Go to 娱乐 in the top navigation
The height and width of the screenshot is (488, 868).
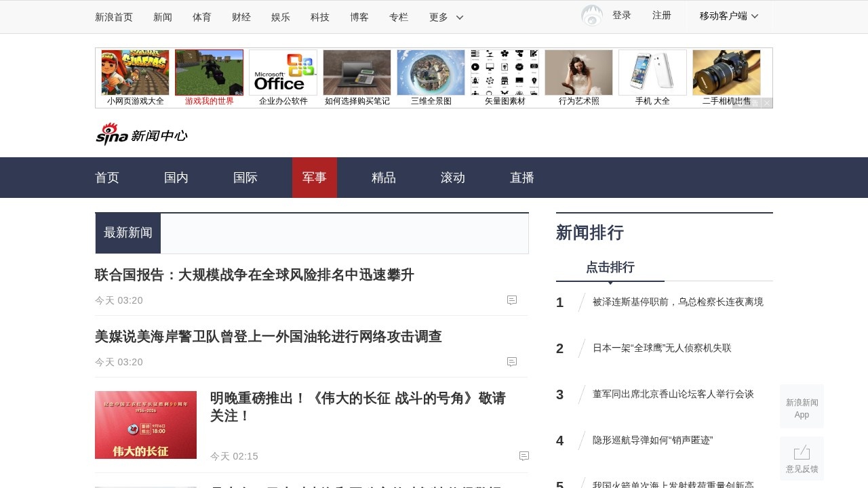click(281, 17)
